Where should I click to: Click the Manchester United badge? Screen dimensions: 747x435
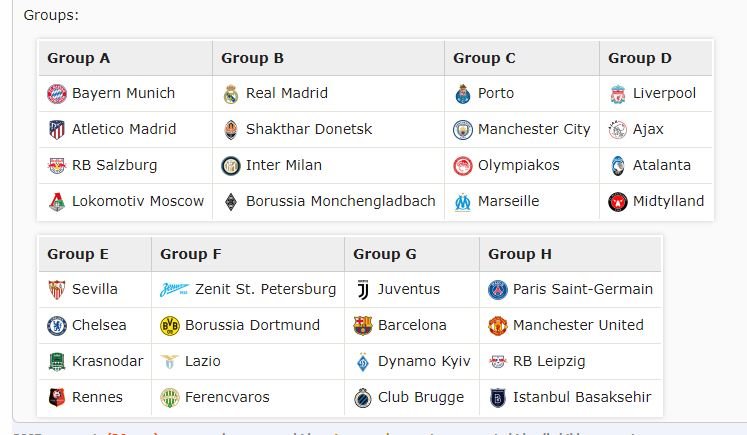coord(497,326)
